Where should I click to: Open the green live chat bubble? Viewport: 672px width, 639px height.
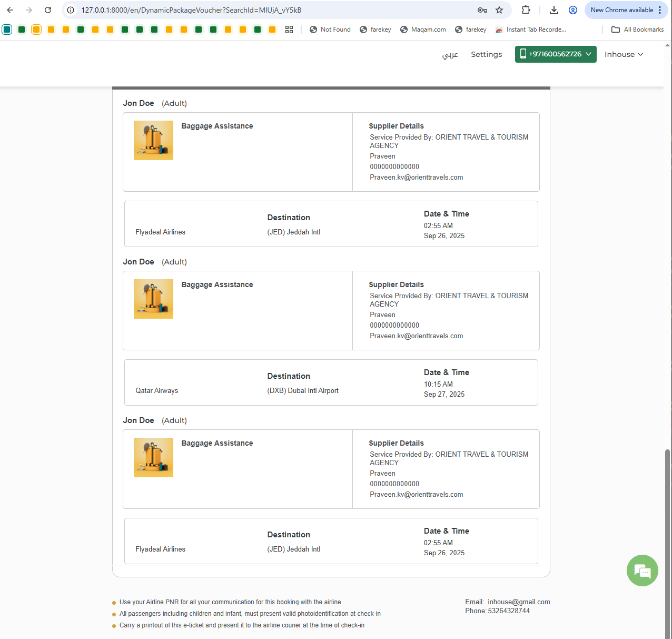[642, 571]
